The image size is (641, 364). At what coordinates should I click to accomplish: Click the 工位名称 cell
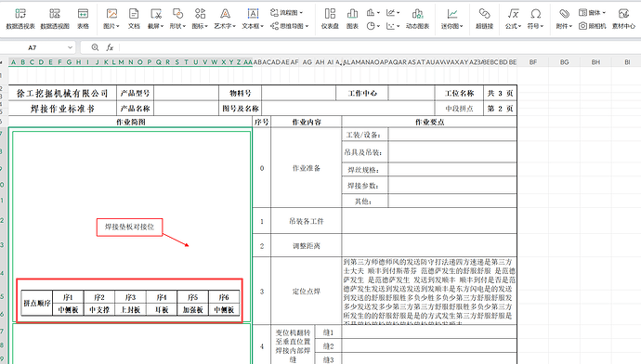coord(459,93)
